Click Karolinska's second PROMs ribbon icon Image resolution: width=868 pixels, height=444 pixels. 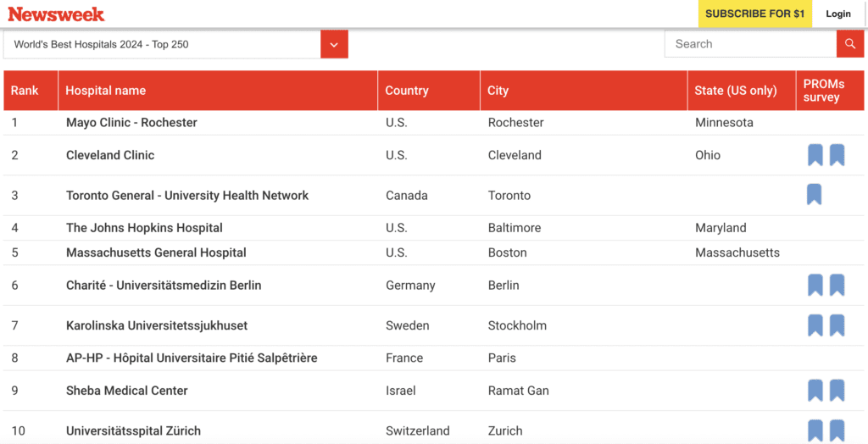click(837, 325)
